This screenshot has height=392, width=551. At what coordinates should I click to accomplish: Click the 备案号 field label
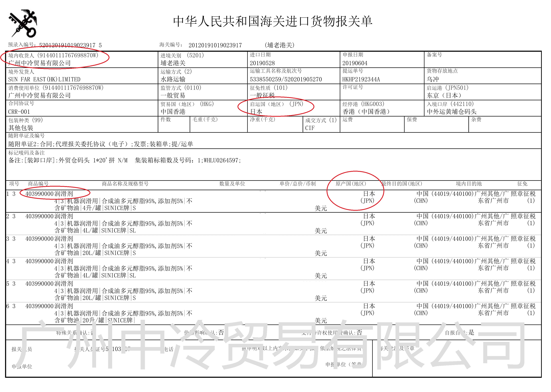pyautogui.click(x=434, y=55)
